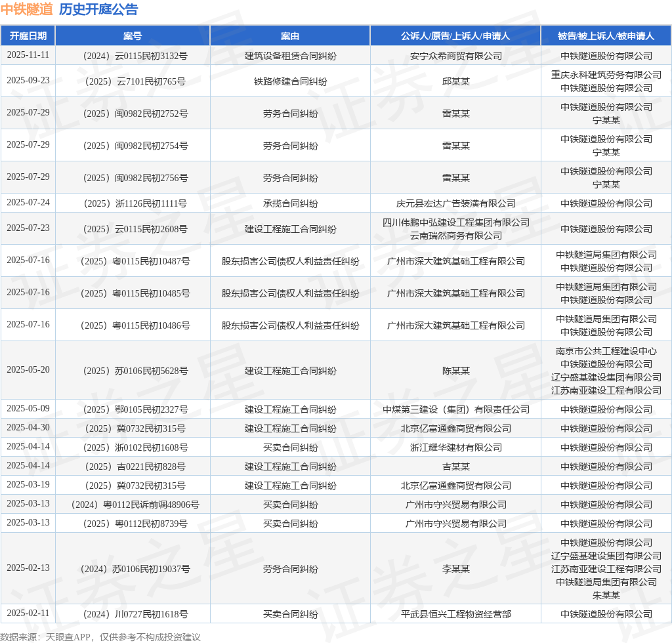This screenshot has height=643, width=672.
Task: Select the date cell 2025-05-20
Action: pos(28,370)
